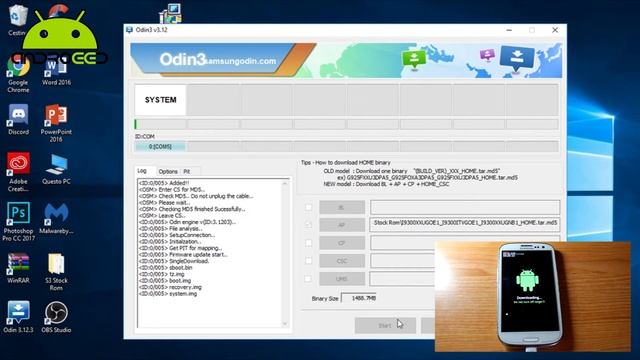Click the blue download icon in banner
The height and width of the screenshot is (360, 640).
tap(517, 58)
